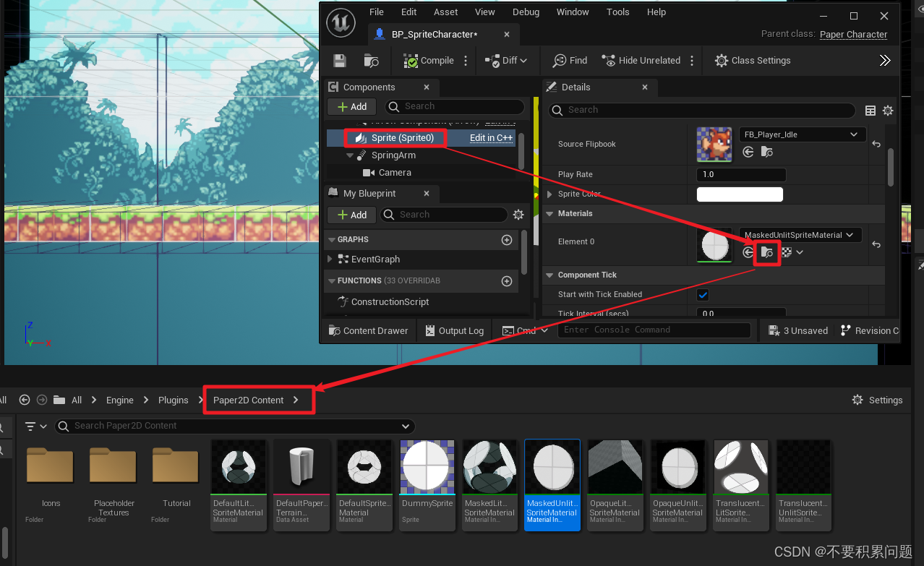Open the Help menu
The width and height of the screenshot is (924, 566).
tap(656, 12)
